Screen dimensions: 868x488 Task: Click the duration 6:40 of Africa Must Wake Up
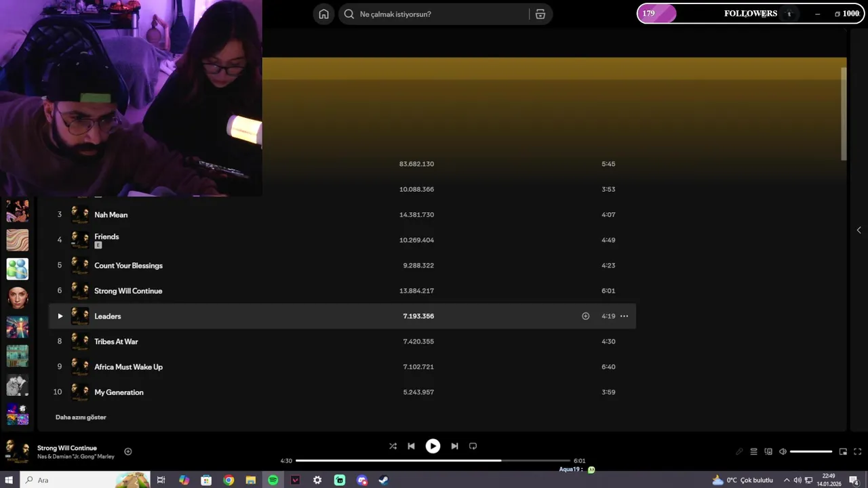(608, 367)
